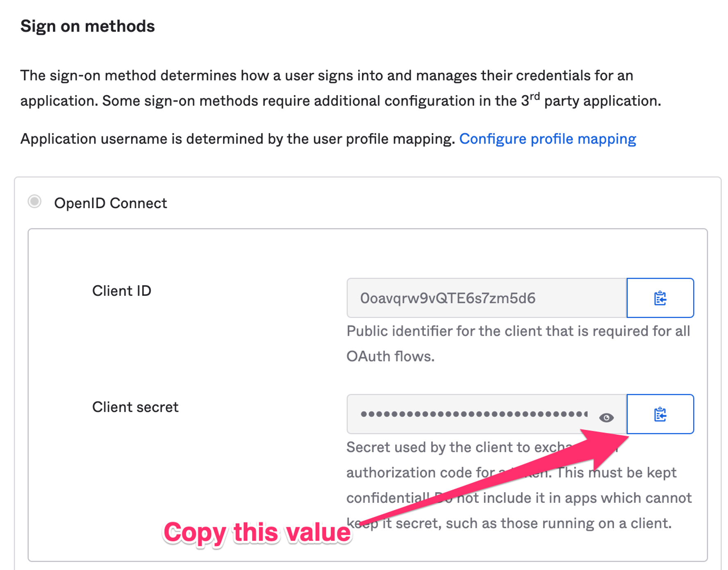Click the Sign on methods heading
The height and width of the screenshot is (570, 728).
coord(88,26)
